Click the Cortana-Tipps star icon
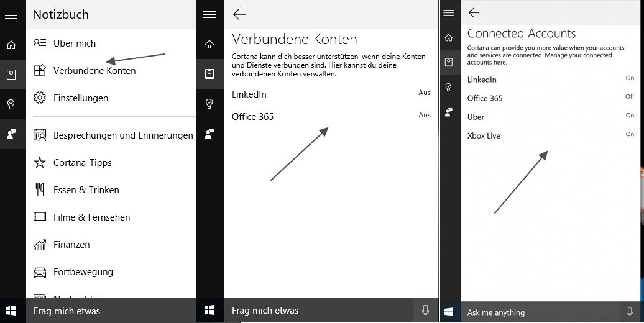 [x=40, y=163]
